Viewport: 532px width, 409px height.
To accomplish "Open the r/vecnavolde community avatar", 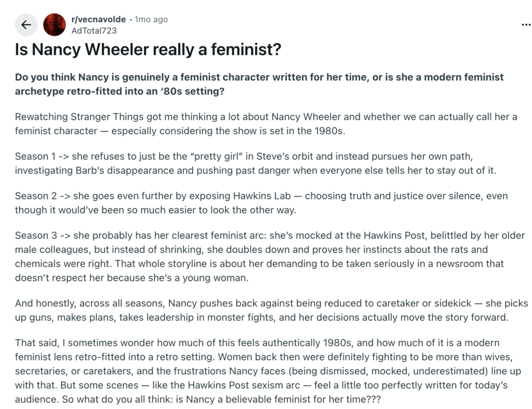I will point(54,25).
